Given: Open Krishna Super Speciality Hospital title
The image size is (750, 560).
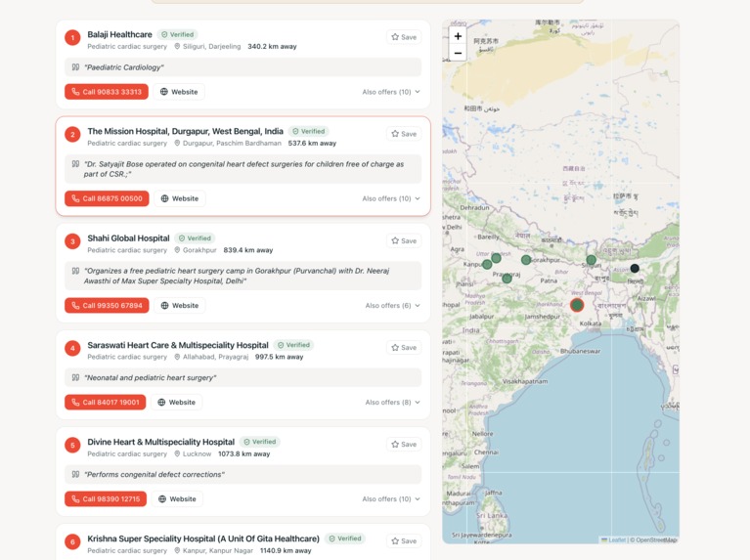Looking at the screenshot, I should click(203, 538).
